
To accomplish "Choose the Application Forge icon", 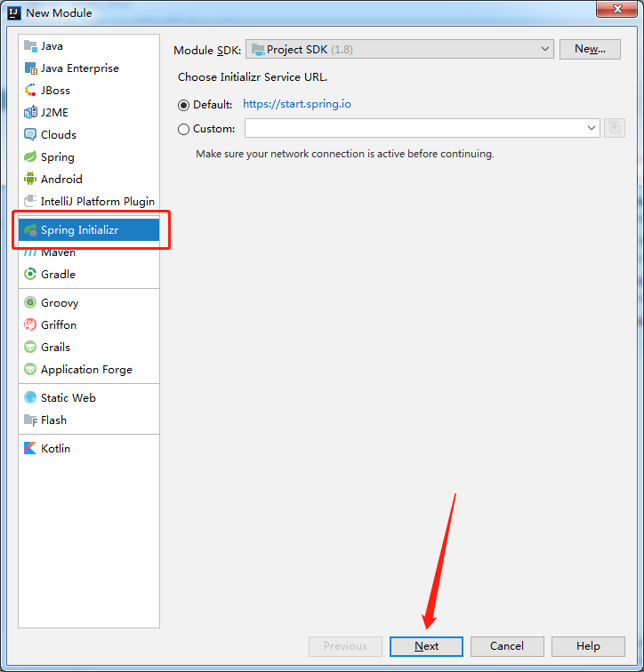I will tap(30, 370).
